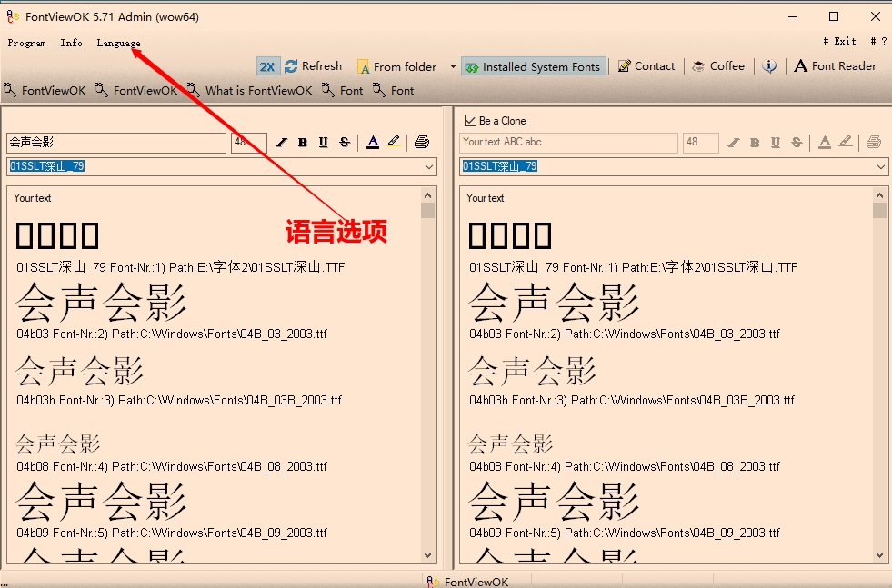The width and height of the screenshot is (892, 588).
Task: Open second FontViewOK link in favorites bar
Action: (x=136, y=90)
